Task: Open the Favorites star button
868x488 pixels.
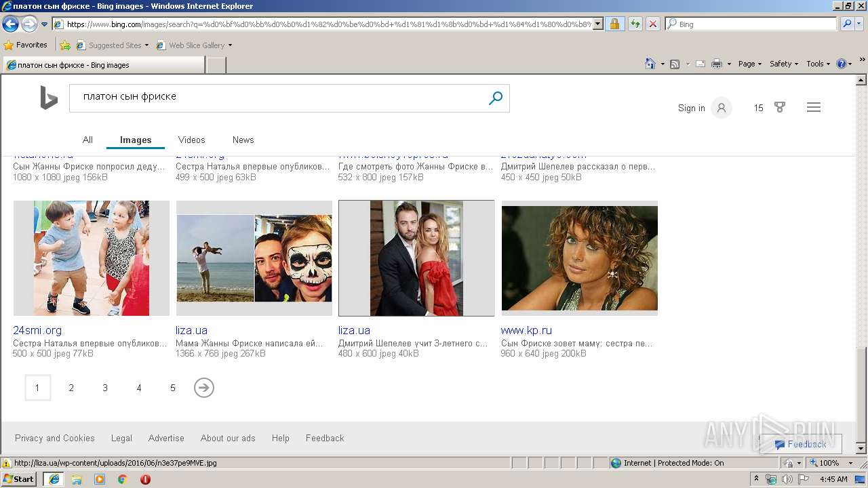Action: click(25, 45)
